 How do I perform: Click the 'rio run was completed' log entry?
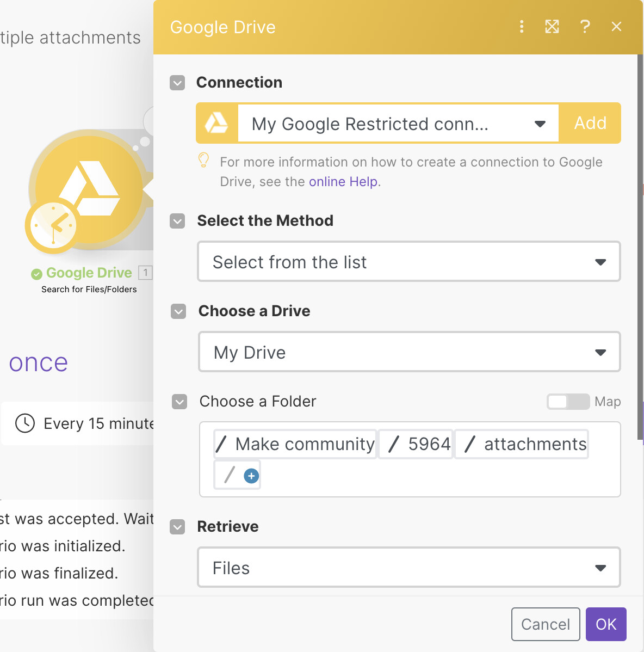tap(77, 601)
